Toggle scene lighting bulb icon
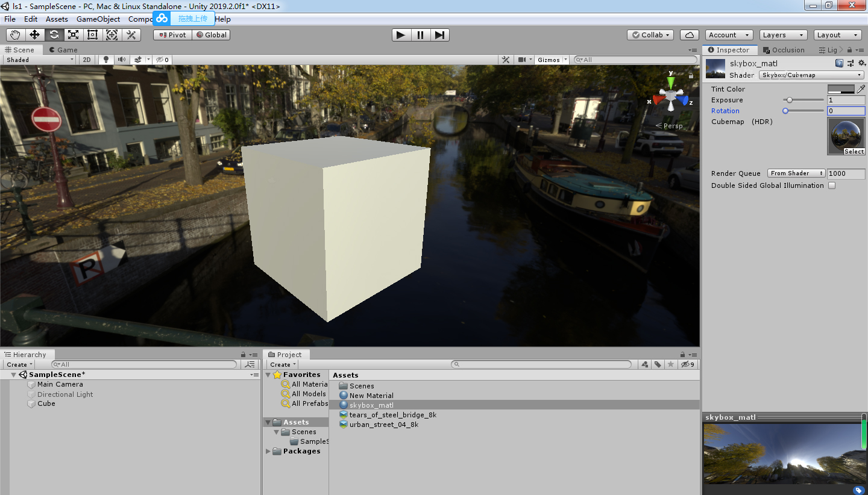868x495 pixels. click(x=106, y=60)
